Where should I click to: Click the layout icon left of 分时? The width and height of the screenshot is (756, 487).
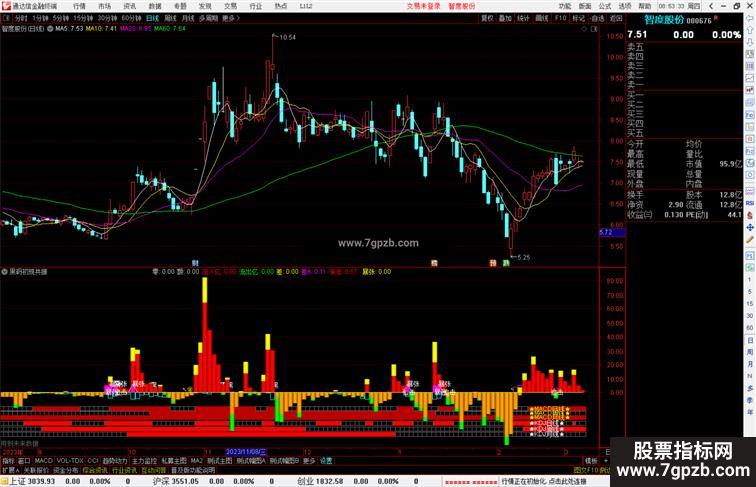click(x=6, y=18)
